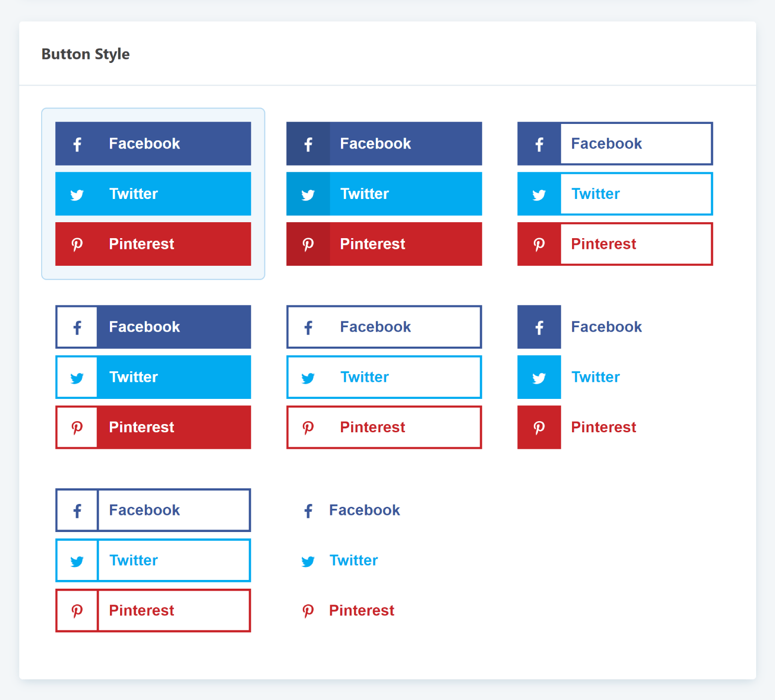Click Pinterest icon in outlined-label solid-icon style
This screenshot has width=775, height=700.
point(539,244)
